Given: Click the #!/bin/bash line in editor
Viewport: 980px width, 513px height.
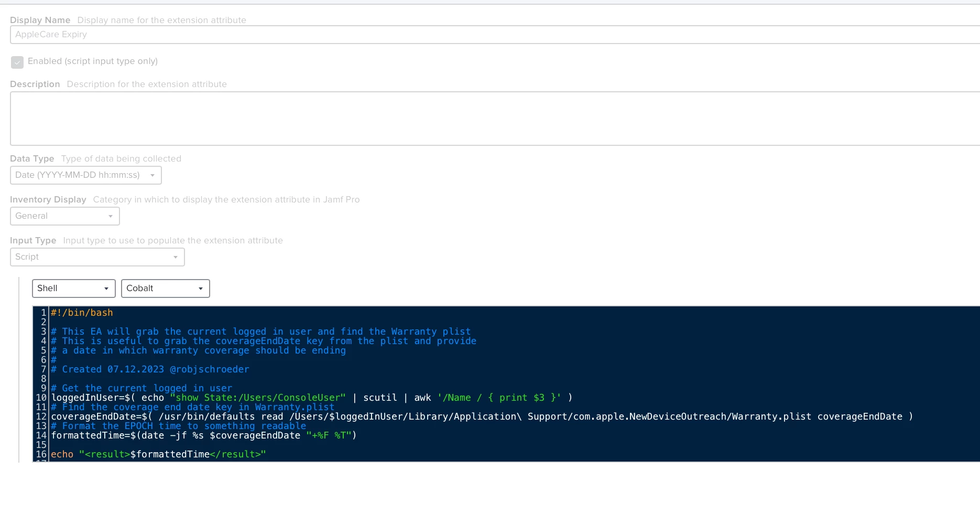Looking at the screenshot, I should click(82, 313).
